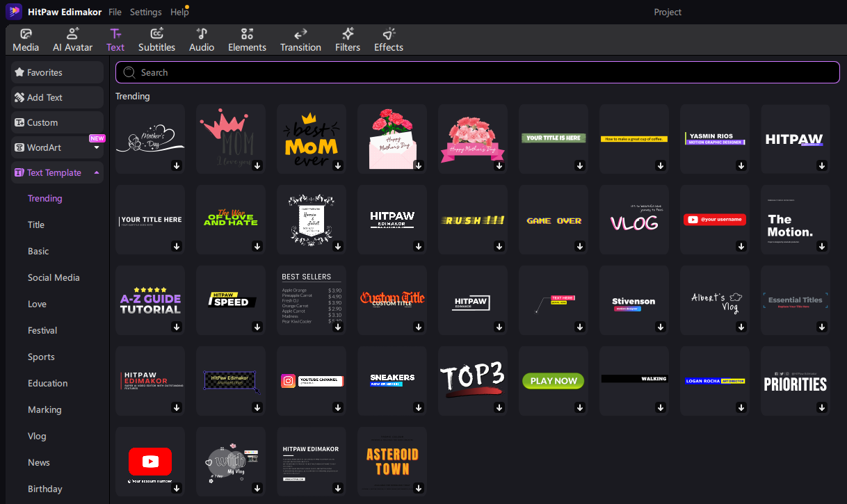Select the Festival category
Screen dimensions: 847x504
pos(42,330)
